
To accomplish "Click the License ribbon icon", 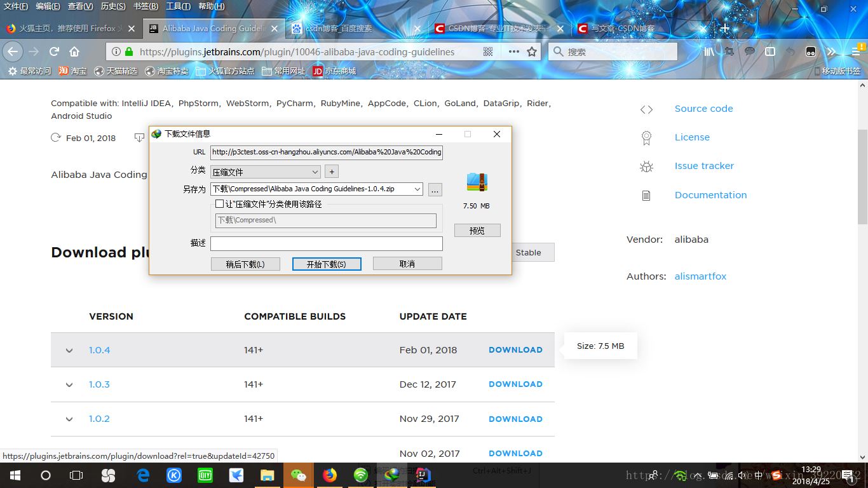I will pos(646,137).
